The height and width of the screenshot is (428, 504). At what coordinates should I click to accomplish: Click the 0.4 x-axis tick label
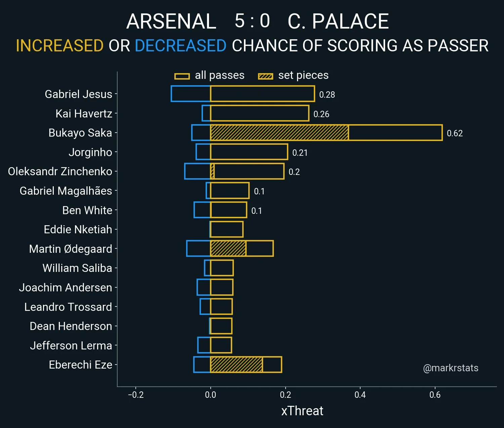(360, 395)
